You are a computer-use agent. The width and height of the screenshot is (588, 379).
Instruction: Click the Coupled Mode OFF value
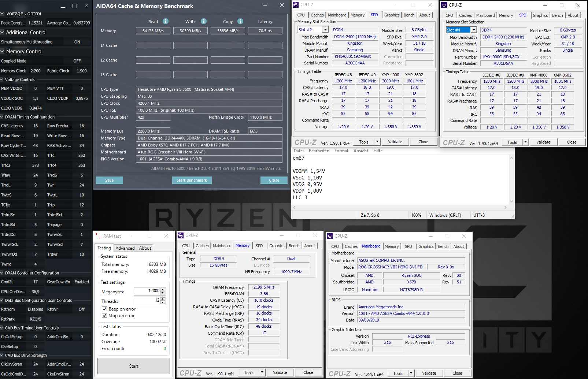click(77, 61)
